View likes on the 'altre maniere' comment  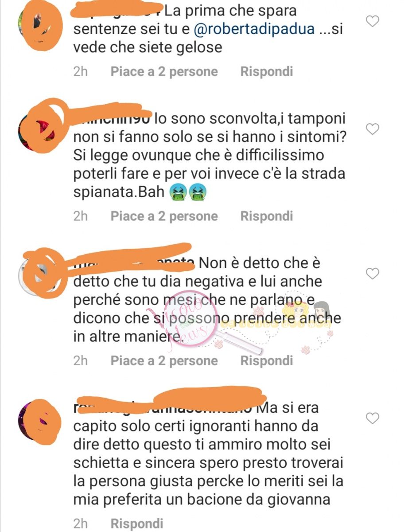pos(164,360)
